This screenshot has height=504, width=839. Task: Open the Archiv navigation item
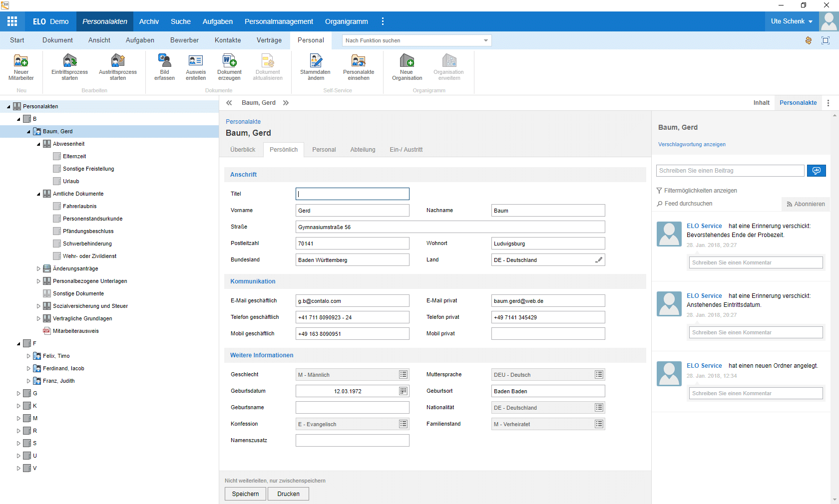coord(149,21)
